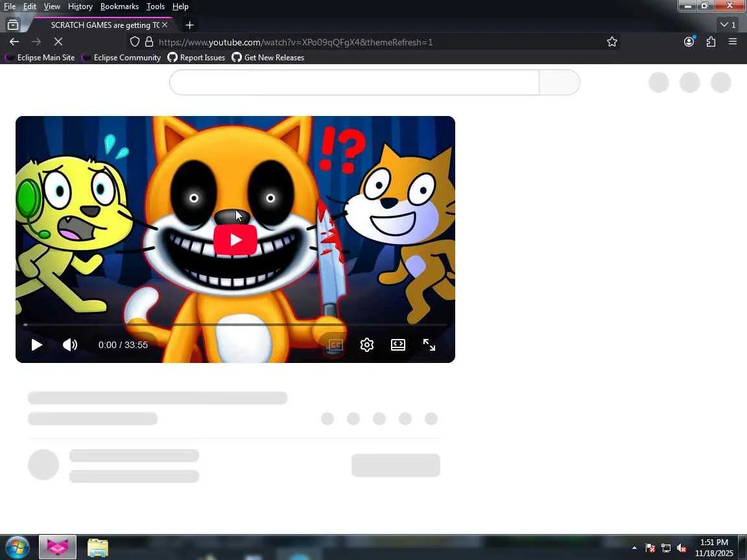Select the SCRATCH GAMES browser tab
The image size is (747, 560).
pos(104,25)
